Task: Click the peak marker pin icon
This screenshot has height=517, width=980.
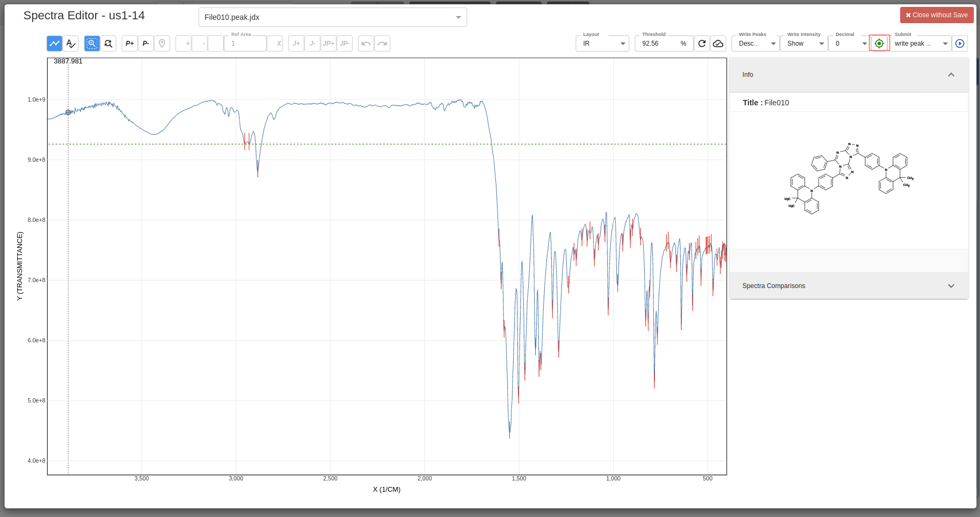Action: click(x=162, y=44)
